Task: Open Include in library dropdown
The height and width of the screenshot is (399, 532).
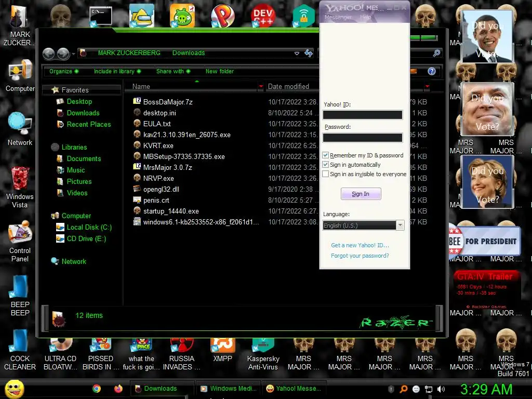Action: [117, 71]
